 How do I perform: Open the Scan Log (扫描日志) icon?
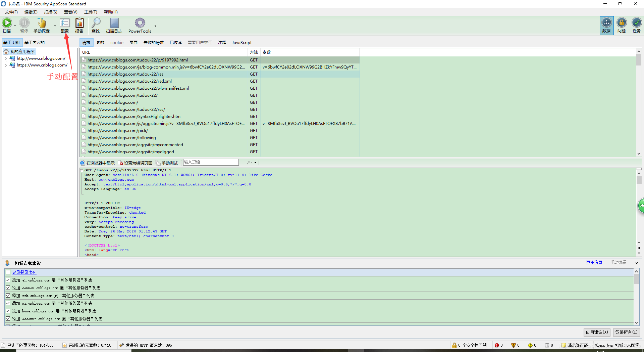[x=114, y=23]
